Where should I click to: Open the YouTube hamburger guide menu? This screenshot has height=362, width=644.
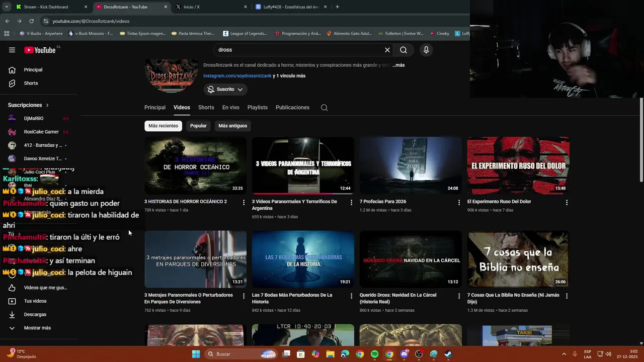click(x=12, y=50)
